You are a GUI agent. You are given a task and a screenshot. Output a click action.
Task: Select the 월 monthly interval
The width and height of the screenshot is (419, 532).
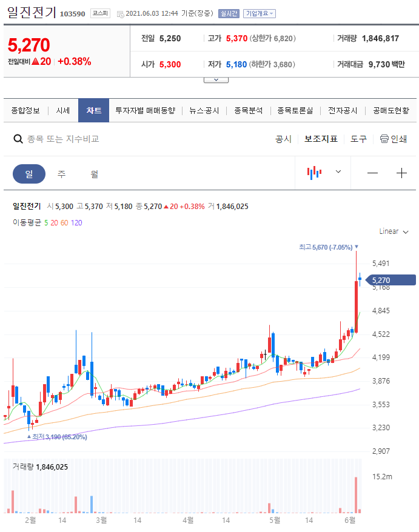(95, 174)
